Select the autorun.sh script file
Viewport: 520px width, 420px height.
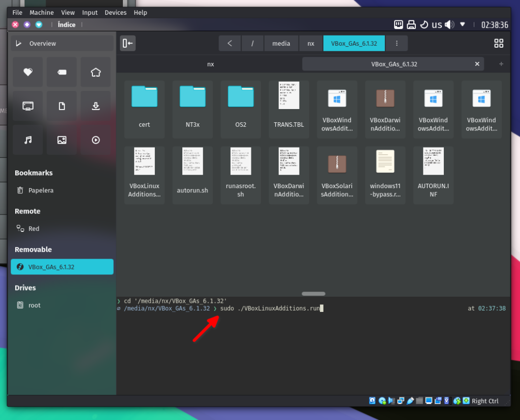[x=192, y=175]
